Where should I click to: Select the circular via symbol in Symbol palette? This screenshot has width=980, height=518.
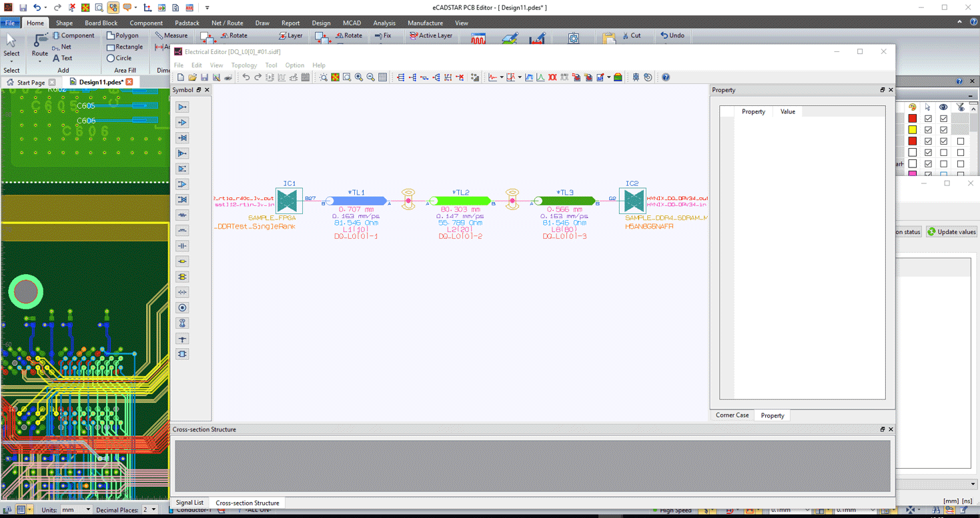coord(182,308)
